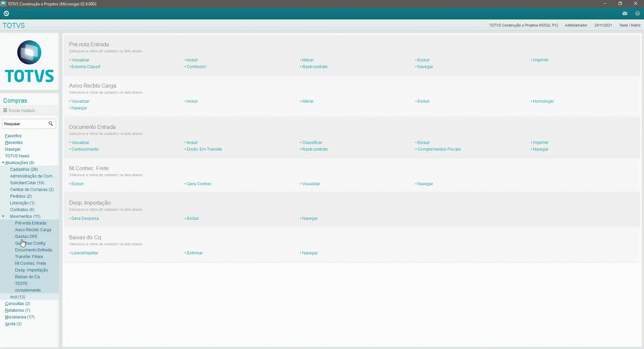
Task: Click Conhecimento under Documento Entrada
Action: [85, 149]
